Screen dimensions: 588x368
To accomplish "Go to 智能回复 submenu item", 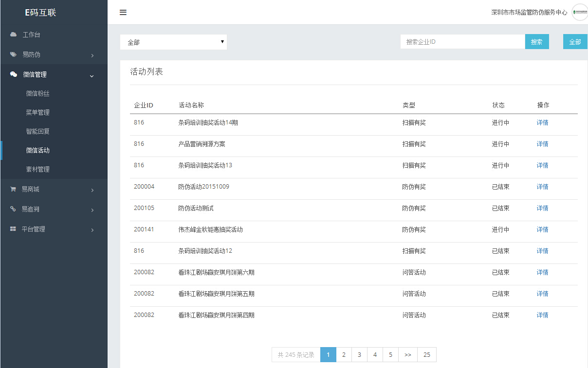I will tap(38, 131).
